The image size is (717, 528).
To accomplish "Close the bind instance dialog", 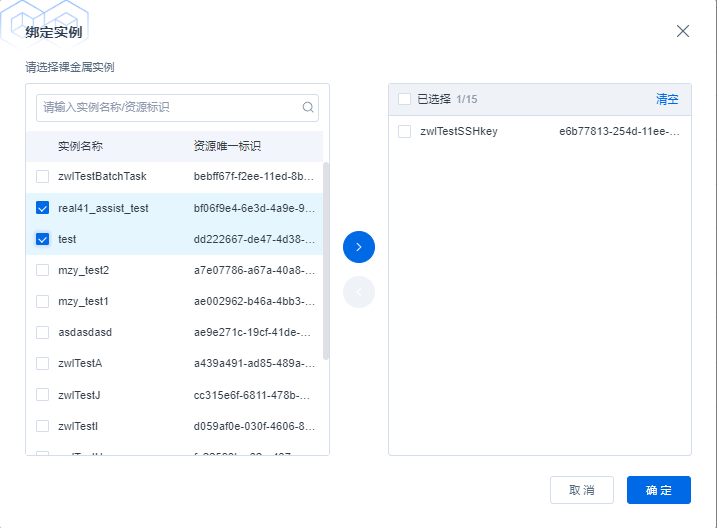I will pos(683,31).
